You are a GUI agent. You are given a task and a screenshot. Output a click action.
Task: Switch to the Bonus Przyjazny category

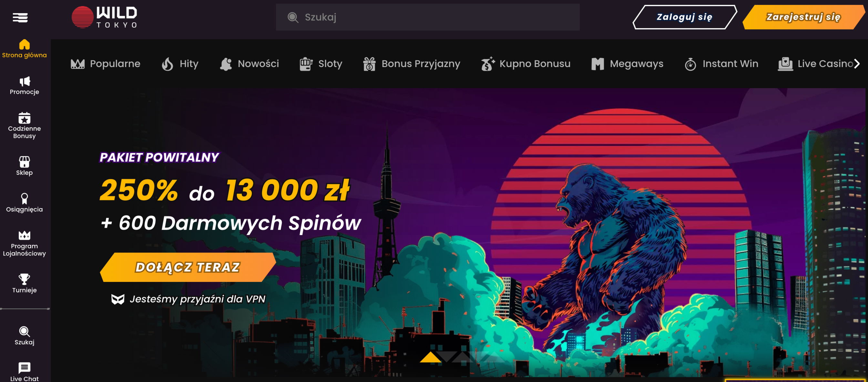click(412, 64)
